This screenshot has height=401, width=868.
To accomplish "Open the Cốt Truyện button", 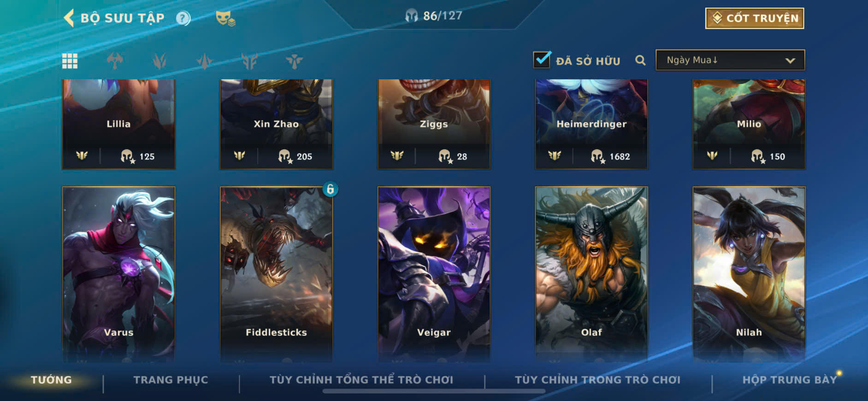I will [755, 18].
